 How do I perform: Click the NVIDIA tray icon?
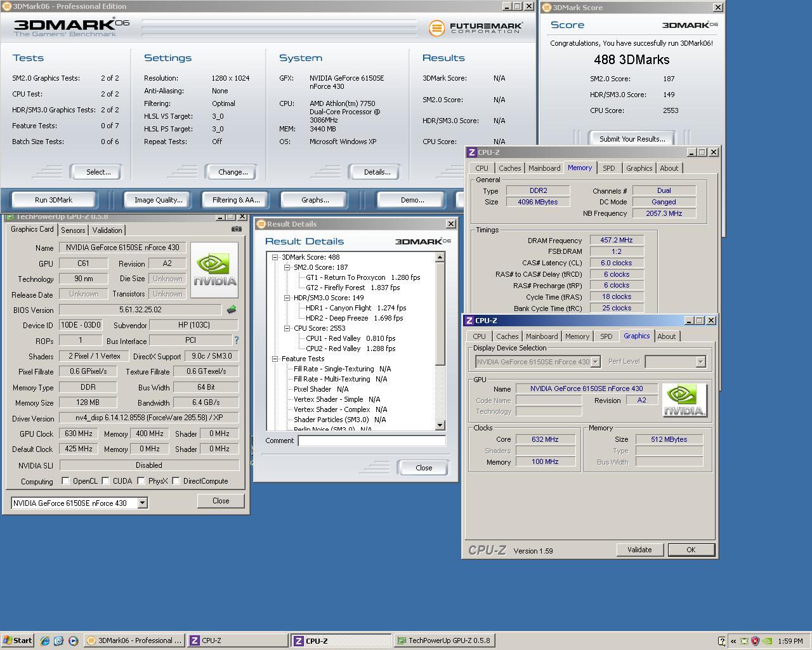coord(767,641)
